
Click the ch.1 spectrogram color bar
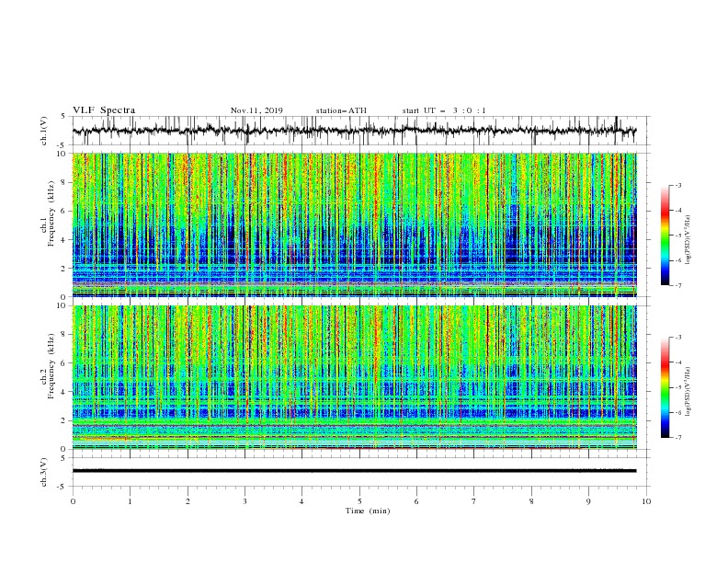pyautogui.click(x=665, y=236)
